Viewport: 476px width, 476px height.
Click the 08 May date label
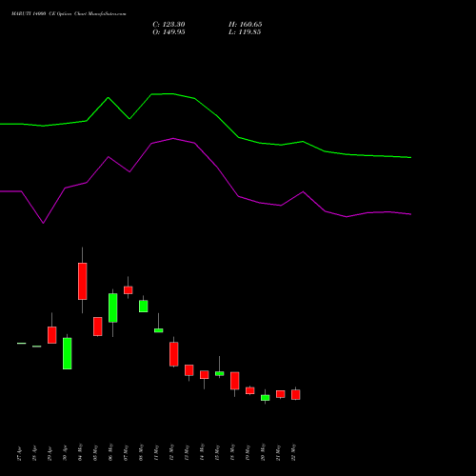click(x=141, y=452)
